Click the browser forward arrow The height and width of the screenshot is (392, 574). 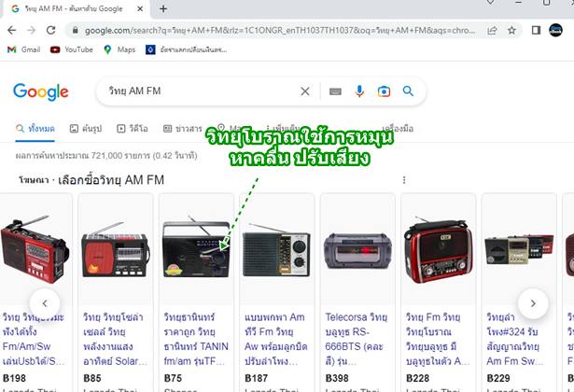(32, 30)
